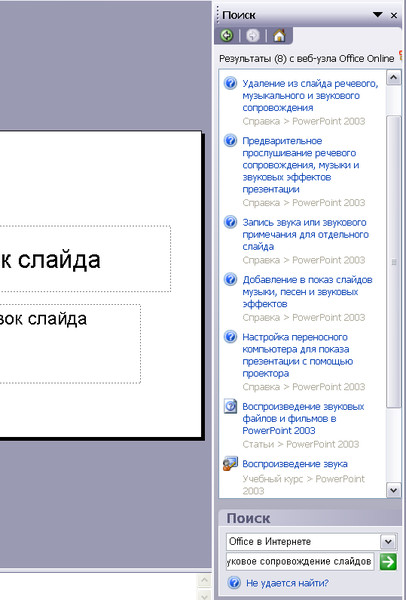The width and height of the screenshot is (406, 600).
Task: Click the subtitle placeholder 'вок слайда'
Action: 70,344
